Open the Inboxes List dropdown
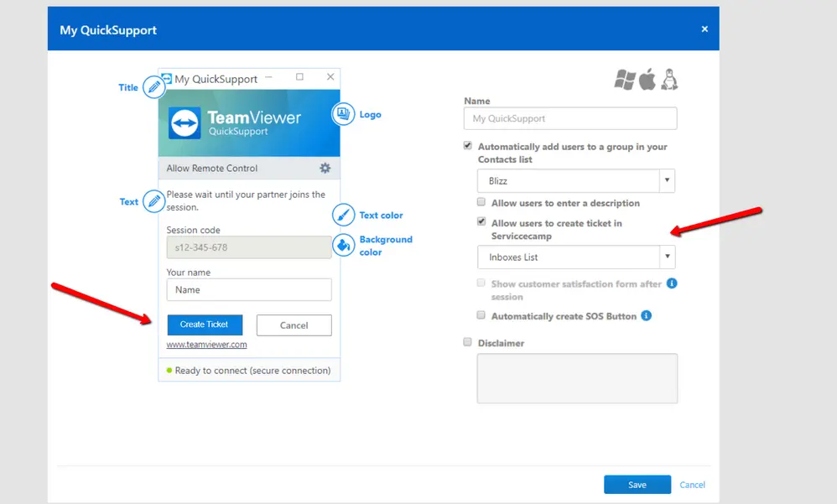This screenshot has width=837, height=504. pos(576,257)
